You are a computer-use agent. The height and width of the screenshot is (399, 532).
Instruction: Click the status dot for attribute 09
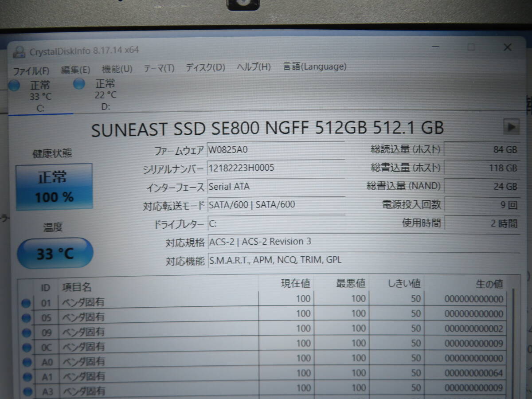26,332
